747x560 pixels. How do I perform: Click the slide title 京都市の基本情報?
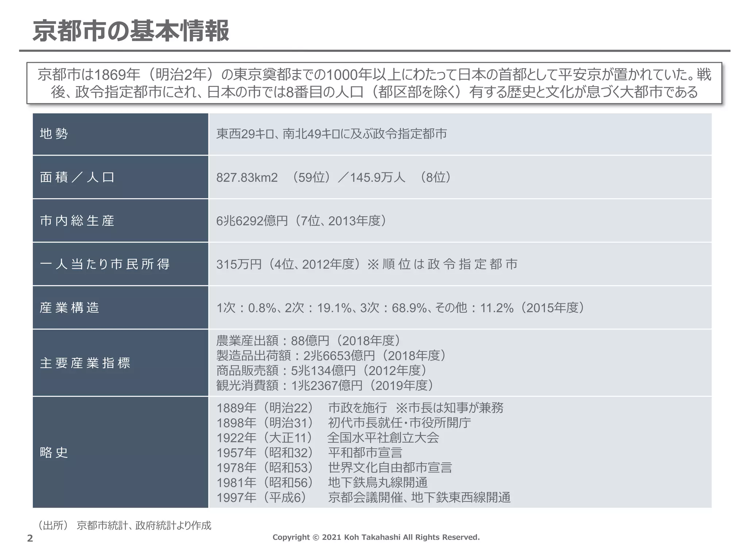pyautogui.click(x=131, y=31)
